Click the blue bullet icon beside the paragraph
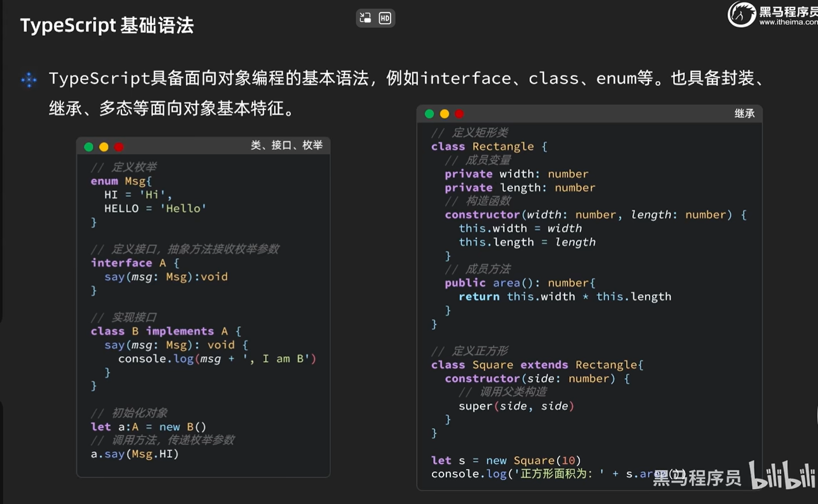 [x=29, y=80]
